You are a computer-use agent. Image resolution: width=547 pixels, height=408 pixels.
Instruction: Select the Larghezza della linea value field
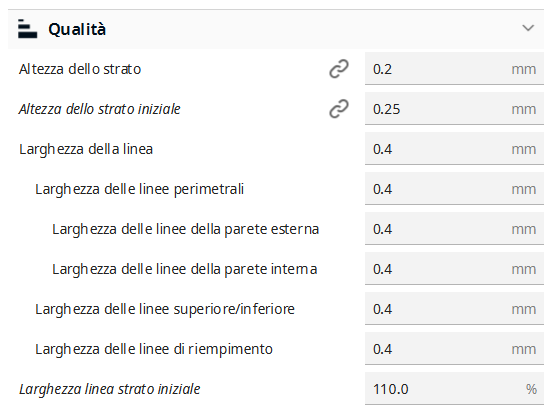click(x=454, y=149)
